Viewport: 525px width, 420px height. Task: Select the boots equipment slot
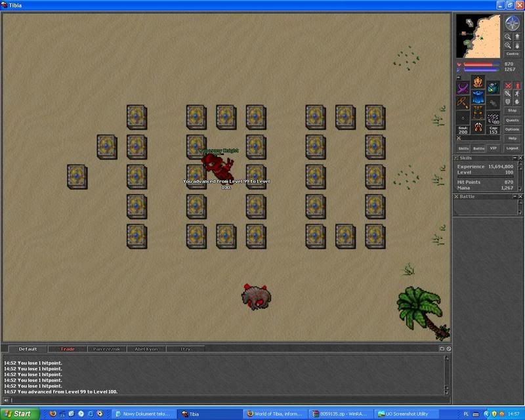tap(478, 127)
